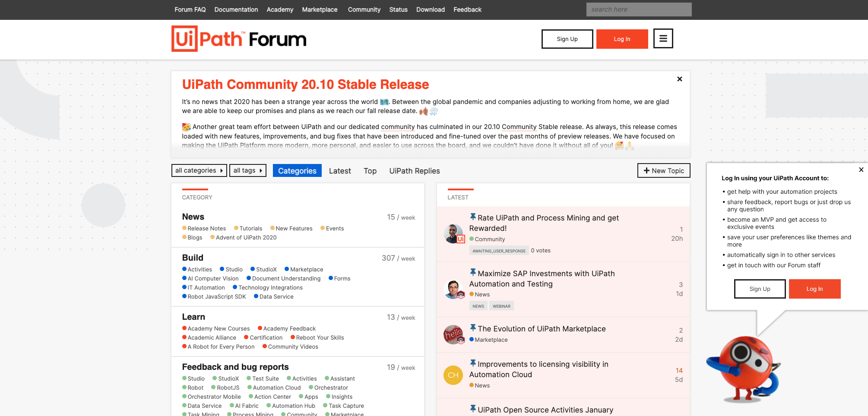The height and width of the screenshot is (416, 868).
Task: Click pin icon on Rate UiPath topic
Action: tap(473, 217)
